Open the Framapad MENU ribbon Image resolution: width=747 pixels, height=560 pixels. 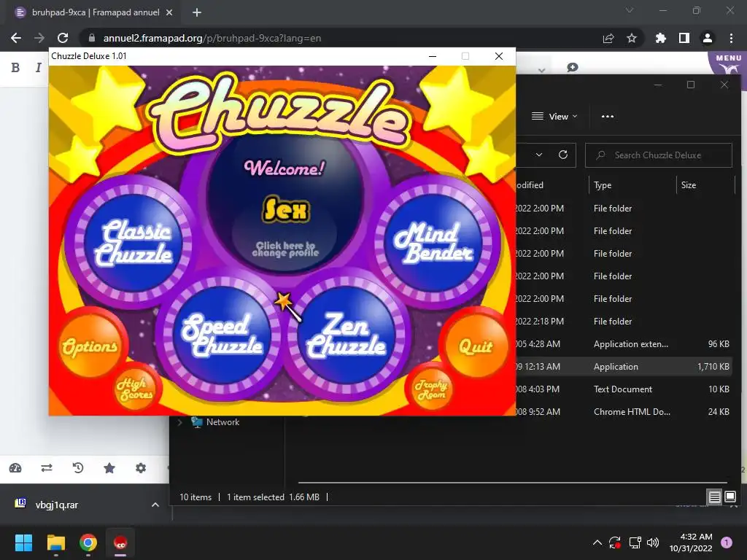tap(728, 63)
